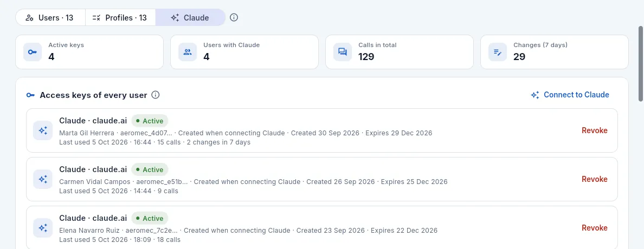Click the info icon beside the Claude tab
The image size is (644, 249).
click(x=234, y=18)
